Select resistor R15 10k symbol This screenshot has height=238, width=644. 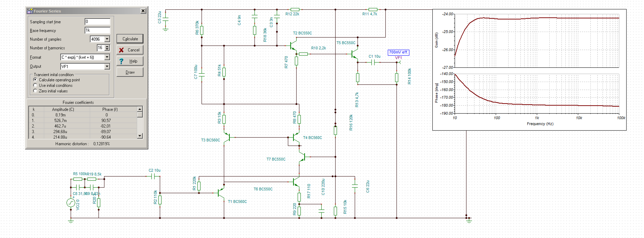coord(335,211)
